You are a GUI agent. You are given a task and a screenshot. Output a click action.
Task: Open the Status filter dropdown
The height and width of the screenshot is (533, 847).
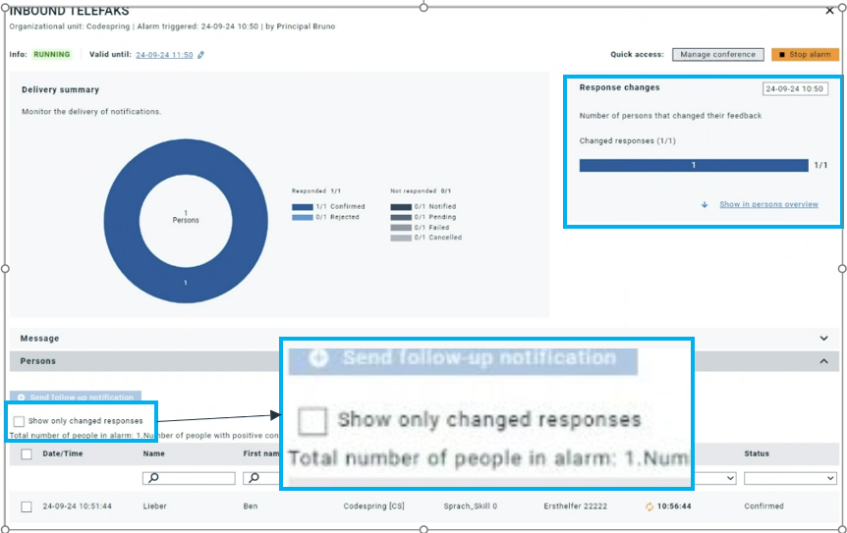(790, 478)
